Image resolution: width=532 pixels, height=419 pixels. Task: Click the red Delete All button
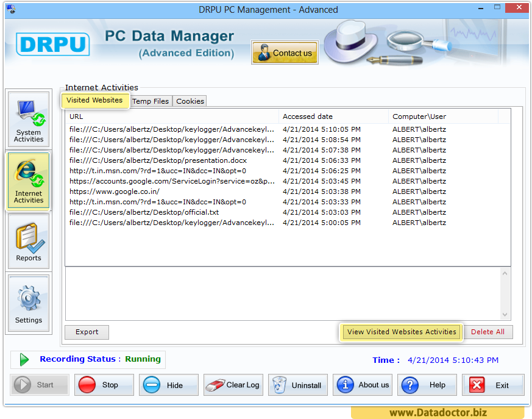click(x=488, y=332)
